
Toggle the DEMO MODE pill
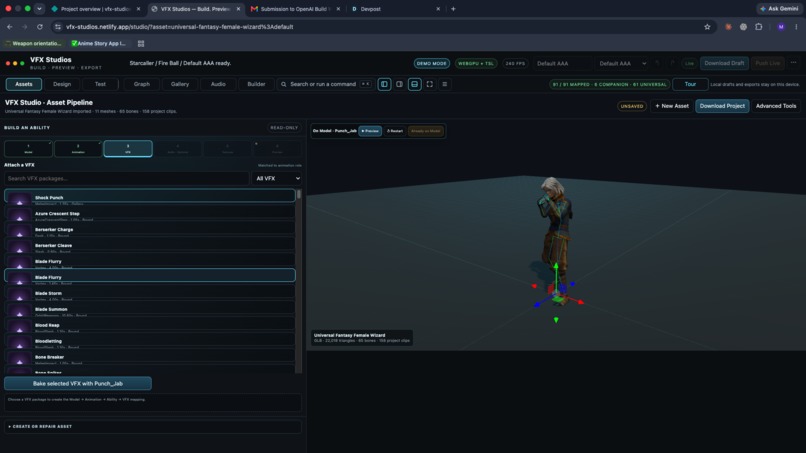pyautogui.click(x=432, y=63)
